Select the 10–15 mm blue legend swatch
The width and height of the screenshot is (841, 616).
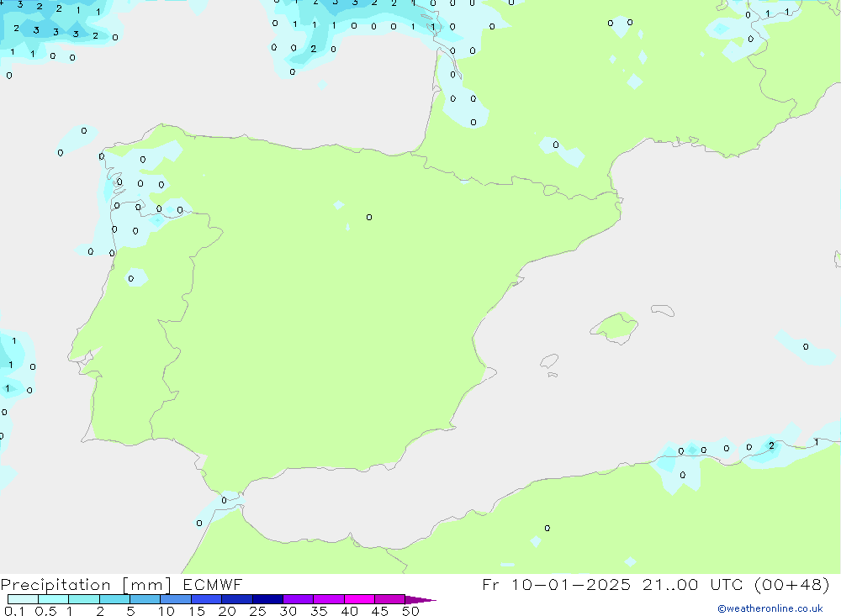(x=176, y=599)
